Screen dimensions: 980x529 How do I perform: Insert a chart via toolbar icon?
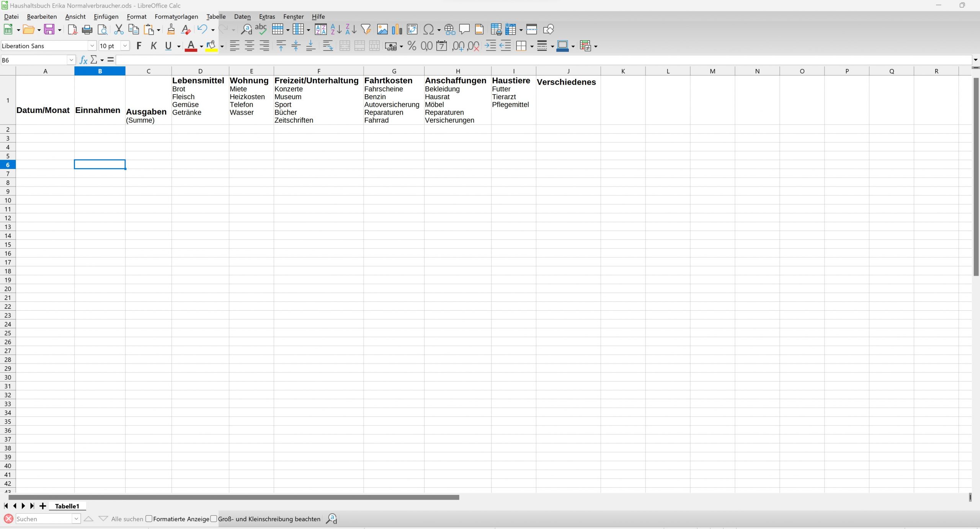pos(397,29)
